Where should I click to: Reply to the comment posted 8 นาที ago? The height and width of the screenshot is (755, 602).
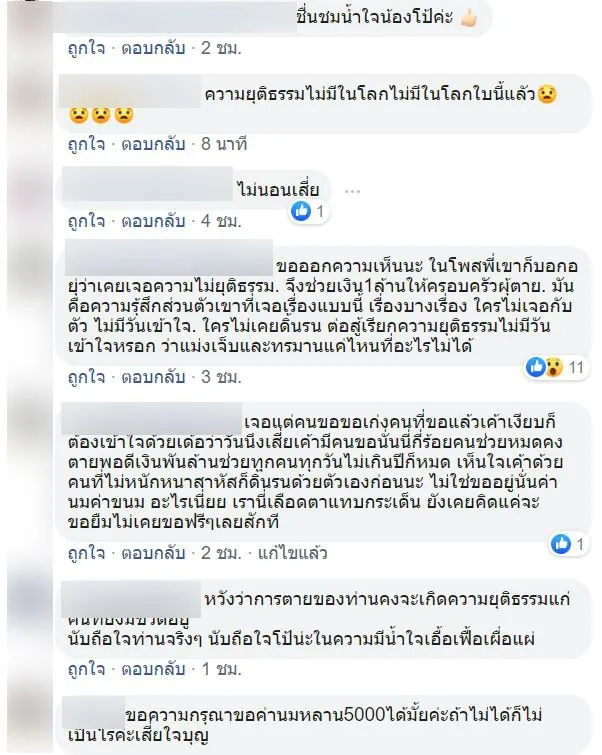coord(153,144)
